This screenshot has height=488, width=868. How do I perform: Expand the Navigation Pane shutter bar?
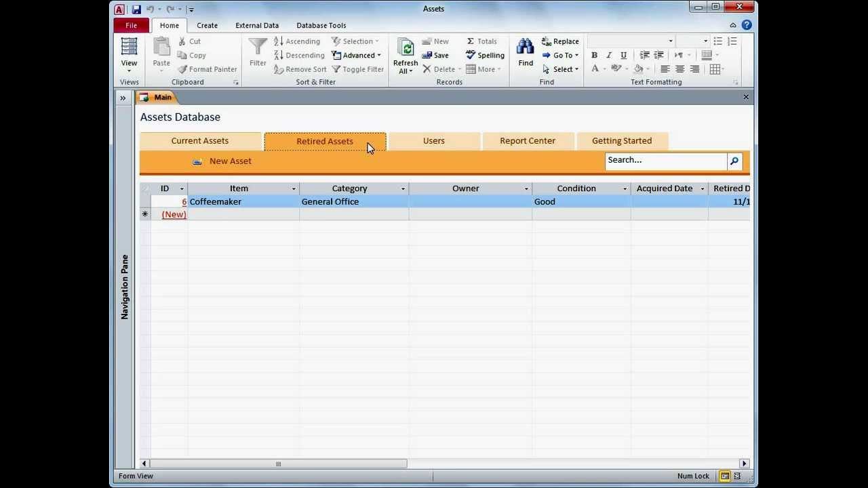tap(123, 98)
